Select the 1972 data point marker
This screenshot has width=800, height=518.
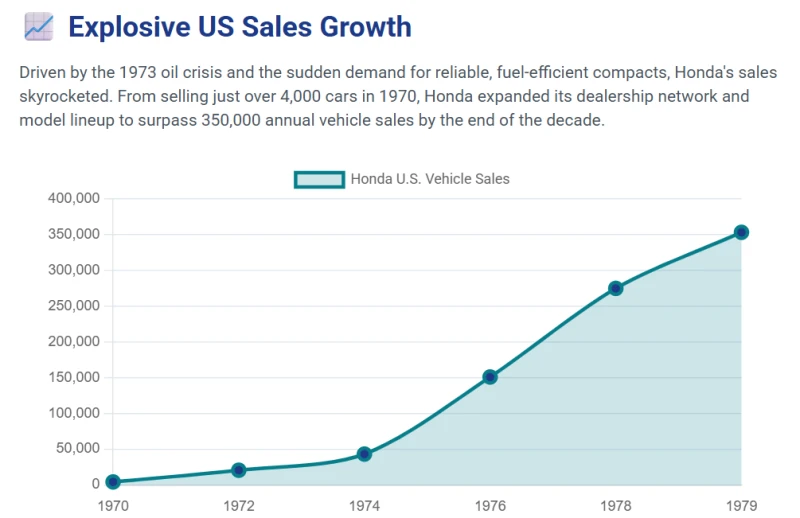pyautogui.click(x=239, y=470)
